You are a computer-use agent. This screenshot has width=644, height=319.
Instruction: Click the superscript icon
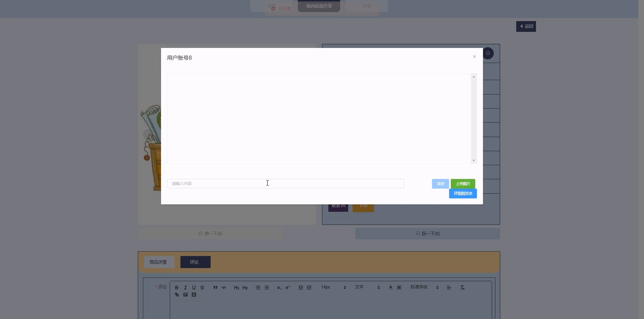tap(288, 287)
